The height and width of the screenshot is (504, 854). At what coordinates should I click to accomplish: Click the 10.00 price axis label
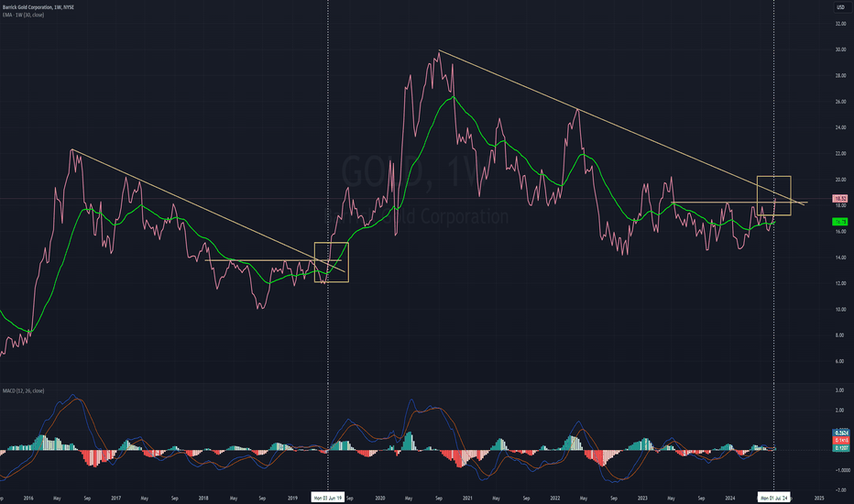click(x=840, y=310)
